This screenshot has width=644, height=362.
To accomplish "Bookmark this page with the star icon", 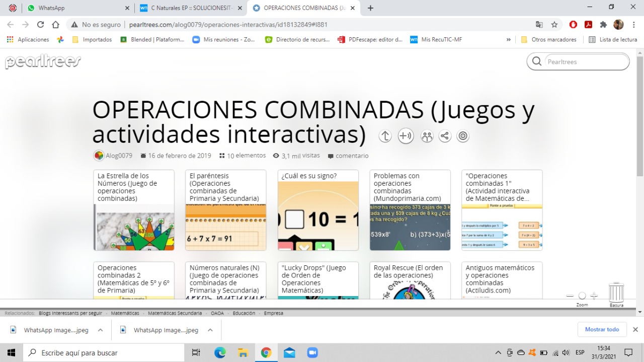I will (554, 24).
